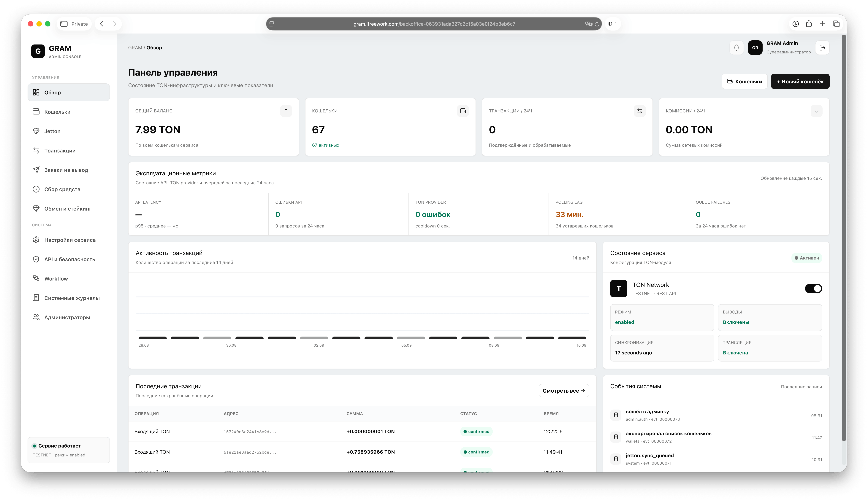Screen dimensions: 868x500
Task: Click the Включена value under Трансляция
Action: click(735, 353)
